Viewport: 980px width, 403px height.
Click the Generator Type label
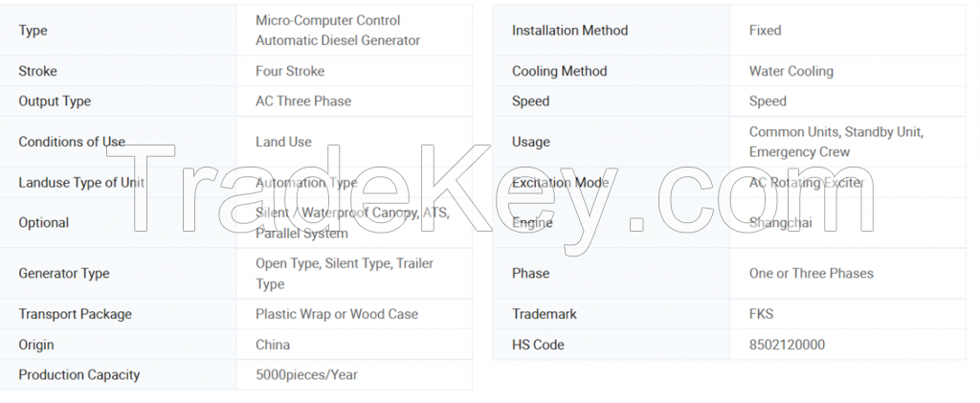pyautogui.click(x=64, y=274)
